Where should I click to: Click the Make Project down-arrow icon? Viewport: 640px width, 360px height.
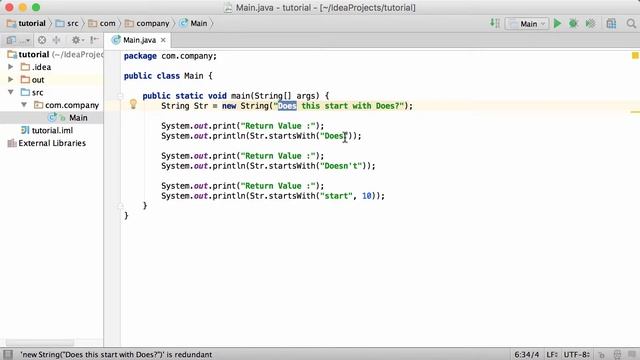(x=495, y=24)
